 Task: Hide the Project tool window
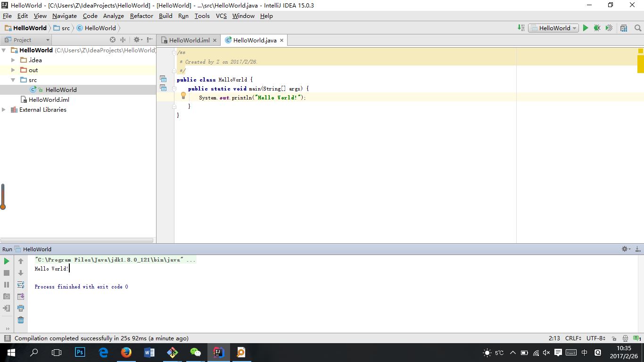pos(149,40)
